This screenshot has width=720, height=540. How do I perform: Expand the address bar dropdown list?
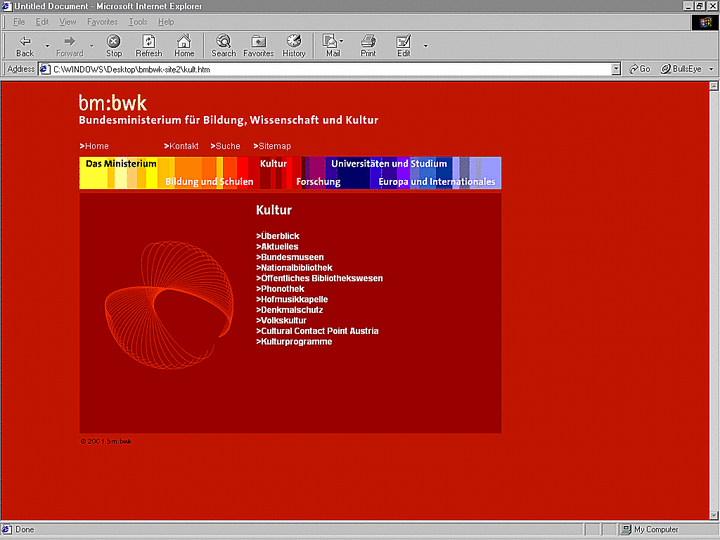[x=616, y=69]
